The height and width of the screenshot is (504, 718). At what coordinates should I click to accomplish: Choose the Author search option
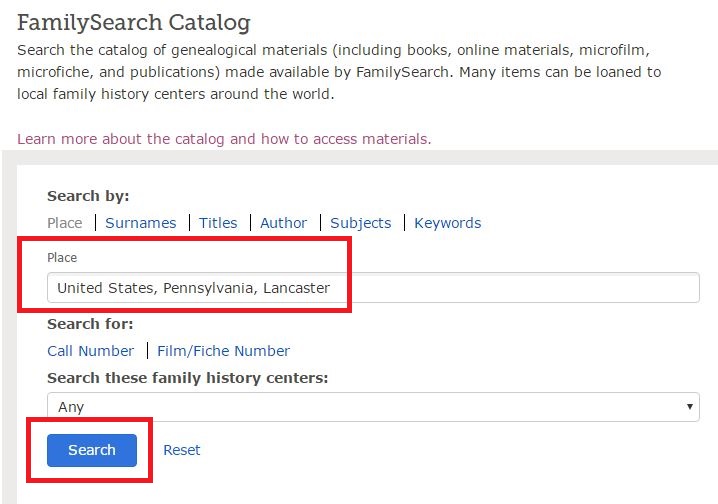coord(283,223)
